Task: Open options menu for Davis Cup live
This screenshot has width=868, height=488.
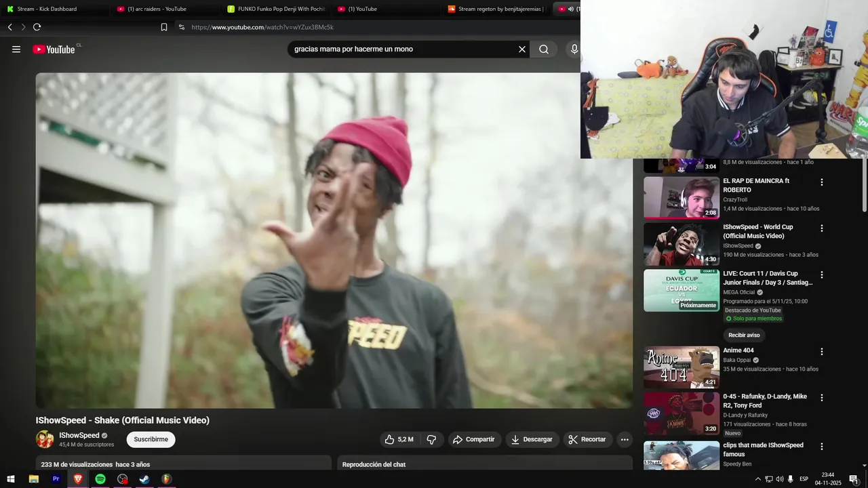Action: pyautogui.click(x=822, y=275)
